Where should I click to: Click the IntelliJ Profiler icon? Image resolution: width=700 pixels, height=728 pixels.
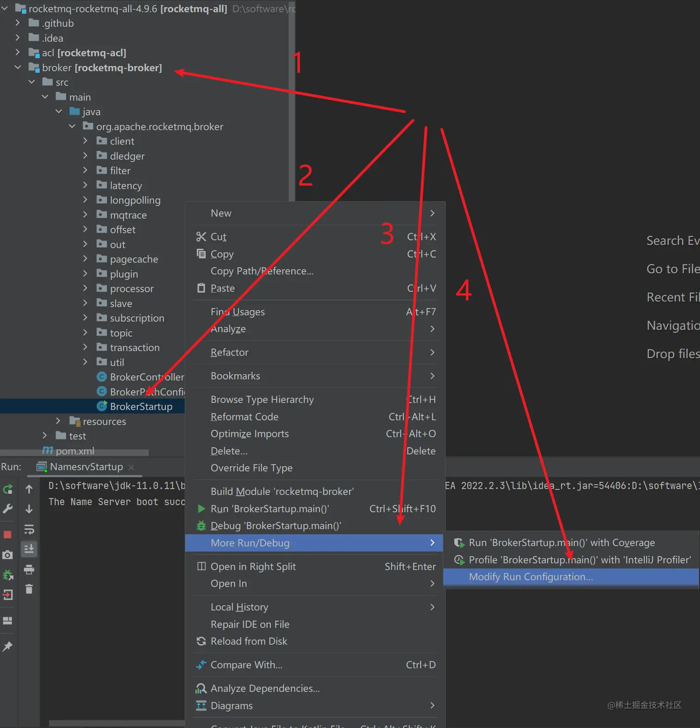click(x=459, y=559)
